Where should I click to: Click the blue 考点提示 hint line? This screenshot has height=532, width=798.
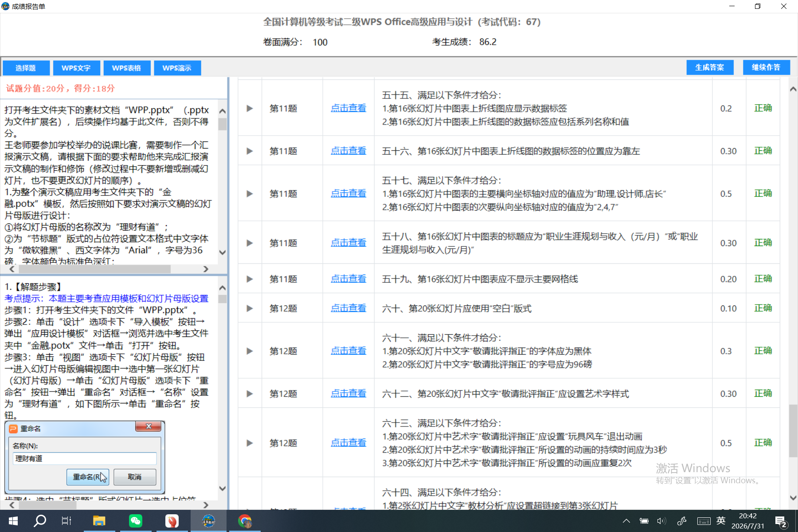point(106,298)
